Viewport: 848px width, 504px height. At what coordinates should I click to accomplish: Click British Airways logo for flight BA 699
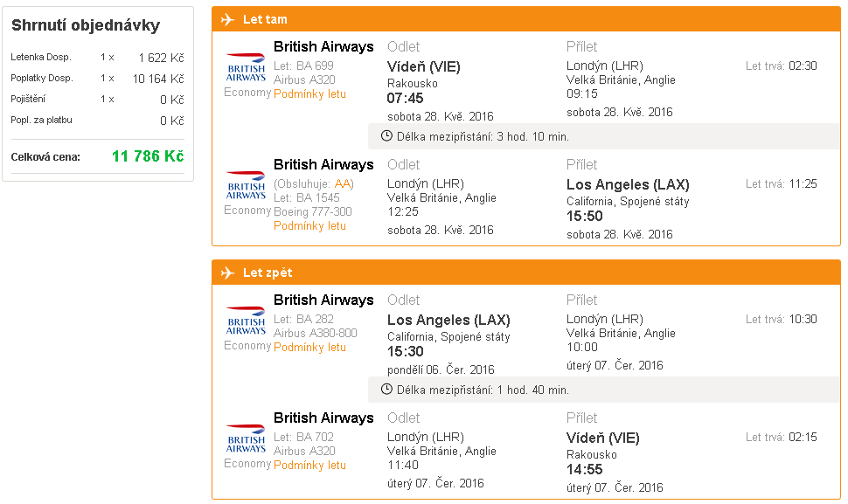(246, 67)
